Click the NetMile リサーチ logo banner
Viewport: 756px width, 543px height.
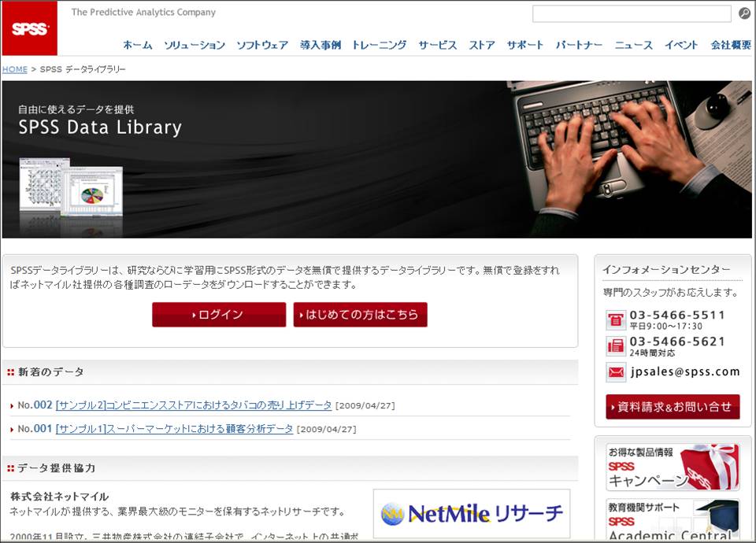[472, 514]
